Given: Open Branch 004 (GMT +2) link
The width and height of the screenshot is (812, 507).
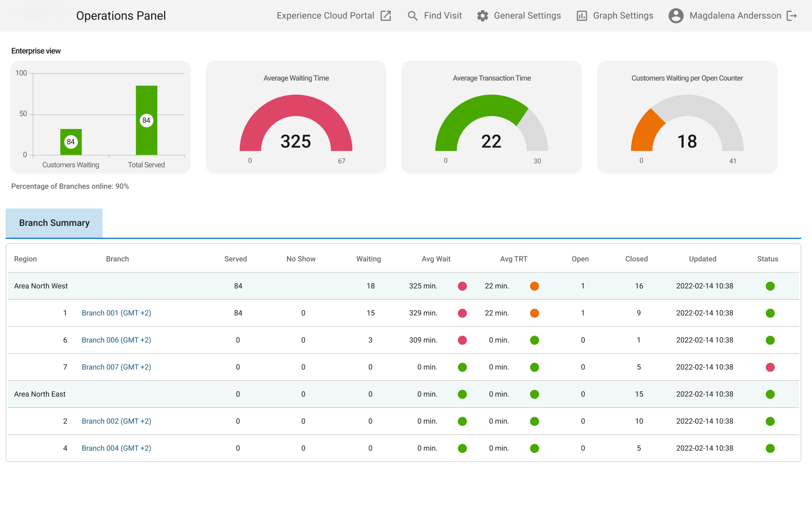Looking at the screenshot, I should [x=116, y=448].
